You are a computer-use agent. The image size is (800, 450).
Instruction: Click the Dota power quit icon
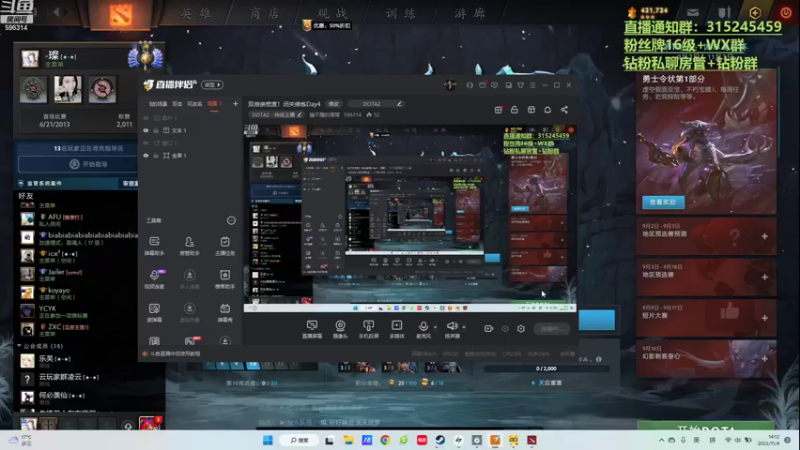pos(785,12)
